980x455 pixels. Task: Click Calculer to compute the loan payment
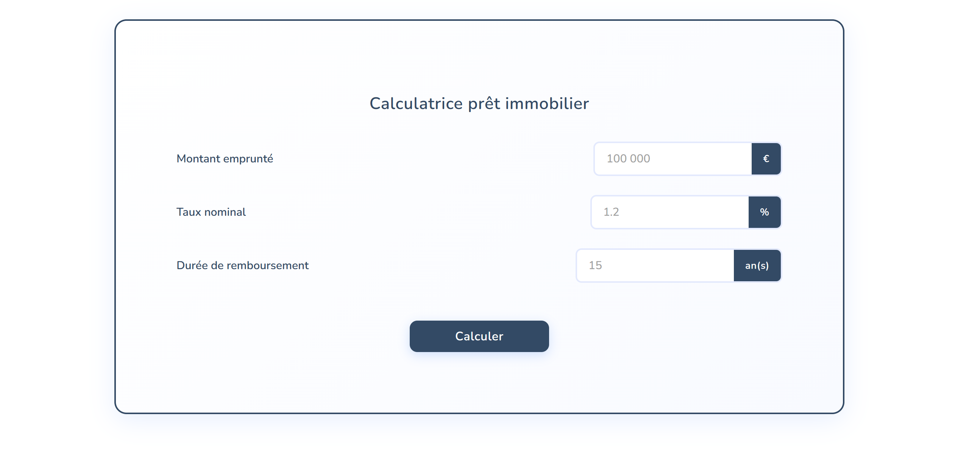click(479, 336)
